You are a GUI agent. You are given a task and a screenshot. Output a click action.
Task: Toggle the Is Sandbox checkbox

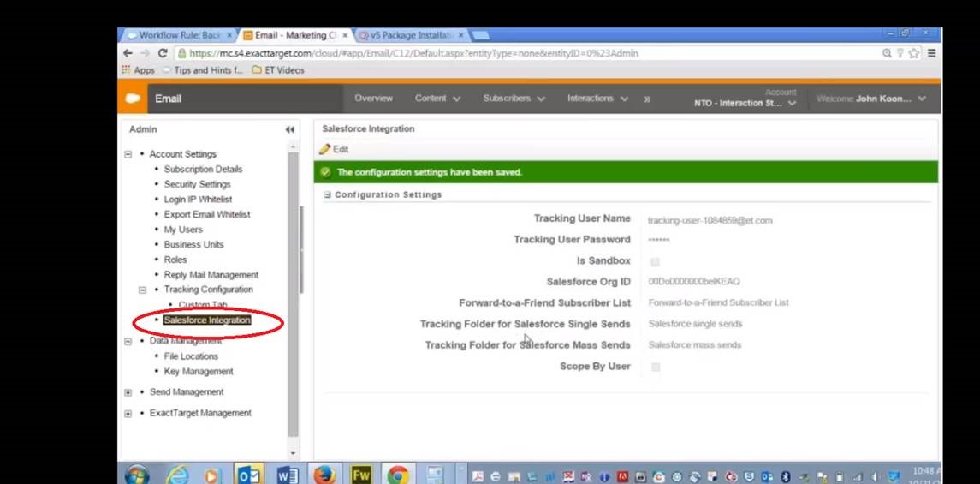pyautogui.click(x=655, y=262)
